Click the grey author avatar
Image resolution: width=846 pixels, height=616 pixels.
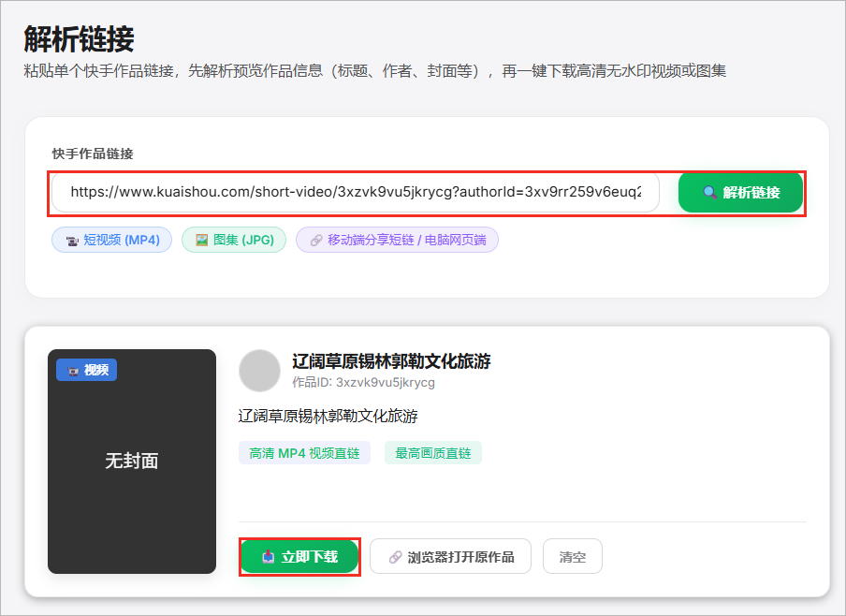click(x=259, y=371)
